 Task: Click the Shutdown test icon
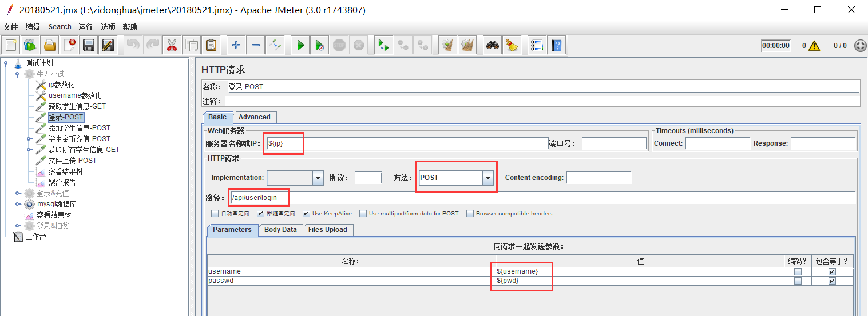pos(358,45)
